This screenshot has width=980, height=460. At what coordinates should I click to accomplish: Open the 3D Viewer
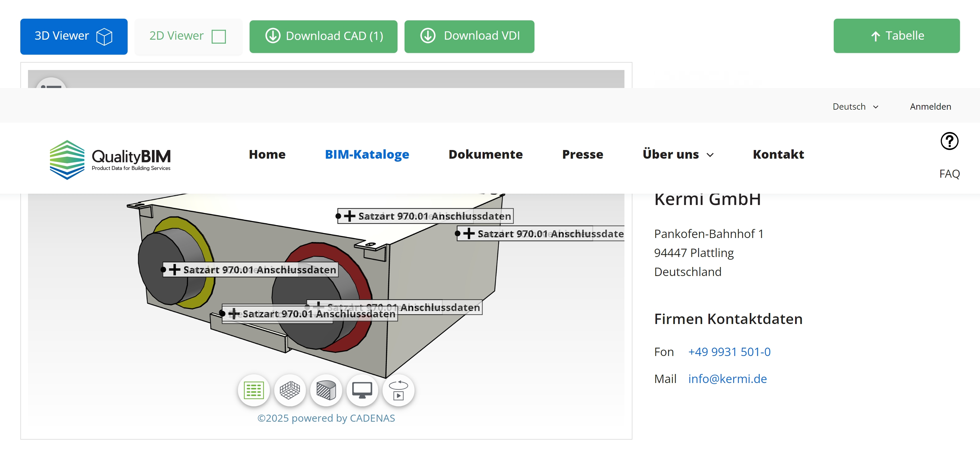pyautogui.click(x=74, y=36)
